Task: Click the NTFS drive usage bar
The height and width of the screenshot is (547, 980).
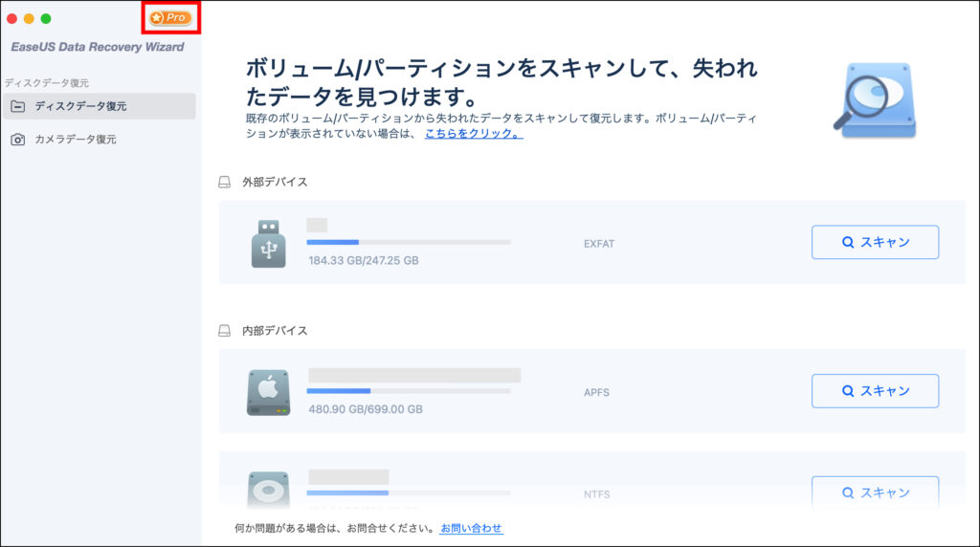Action: point(409,492)
